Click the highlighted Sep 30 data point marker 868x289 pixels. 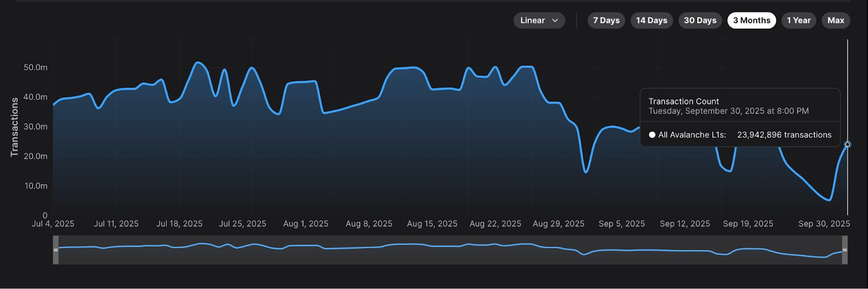click(847, 144)
